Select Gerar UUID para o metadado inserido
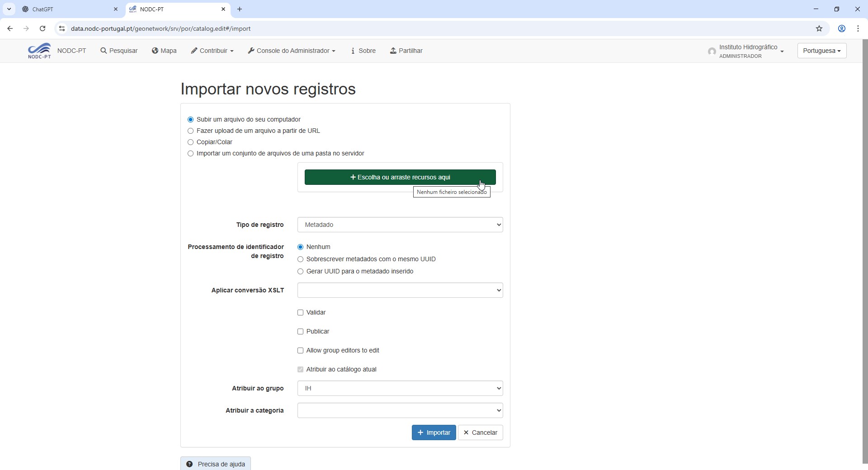The image size is (868, 470). click(300, 271)
